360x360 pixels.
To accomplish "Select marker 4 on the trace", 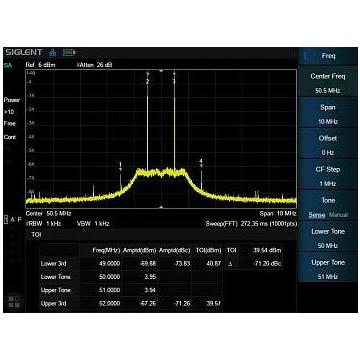I will (x=201, y=163).
